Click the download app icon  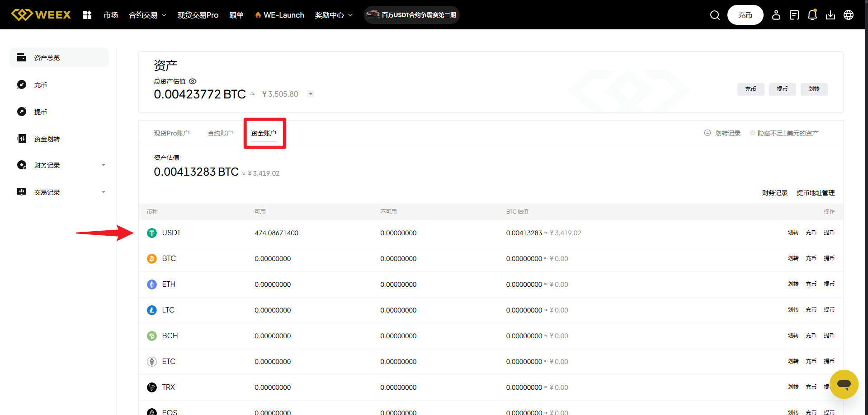[x=830, y=15]
